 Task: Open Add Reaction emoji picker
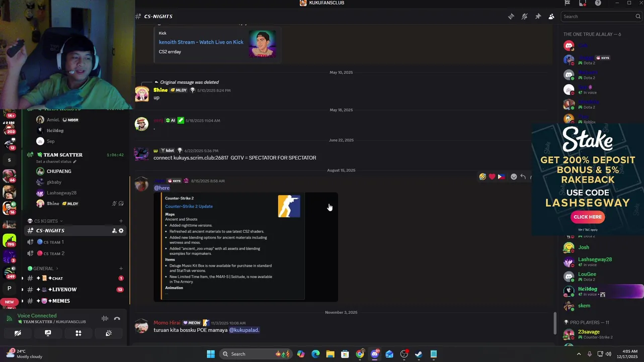(514, 176)
